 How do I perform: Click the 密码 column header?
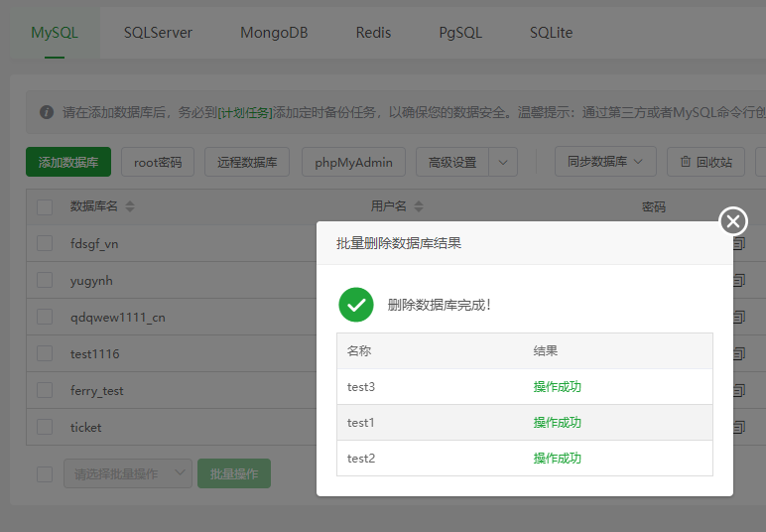(x=654, y=206)
